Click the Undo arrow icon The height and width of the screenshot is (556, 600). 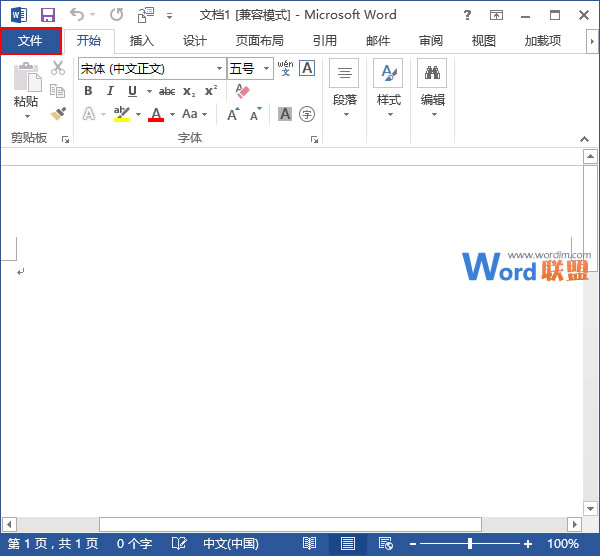point(77,15)
